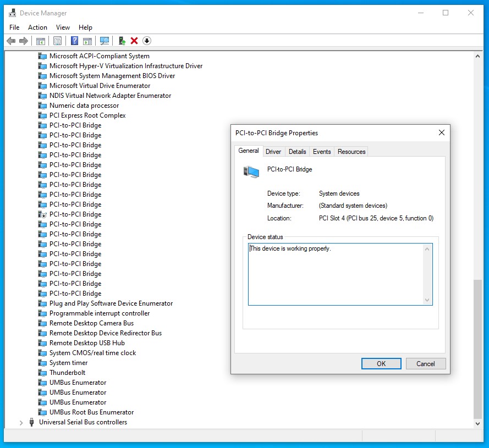Click the device icon in PCI-to-PCI Bridge Properties dialog

coord(251,172)
